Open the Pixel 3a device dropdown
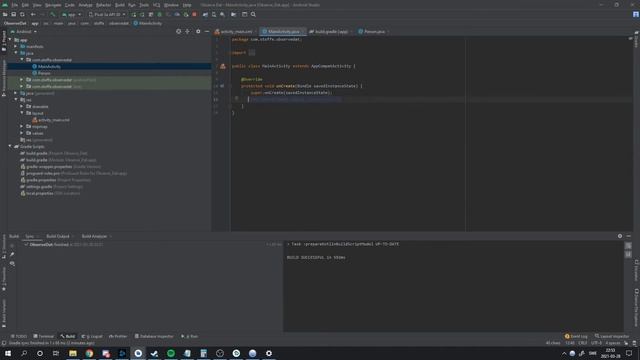This screenshot has width=640, height=360. 107,14
